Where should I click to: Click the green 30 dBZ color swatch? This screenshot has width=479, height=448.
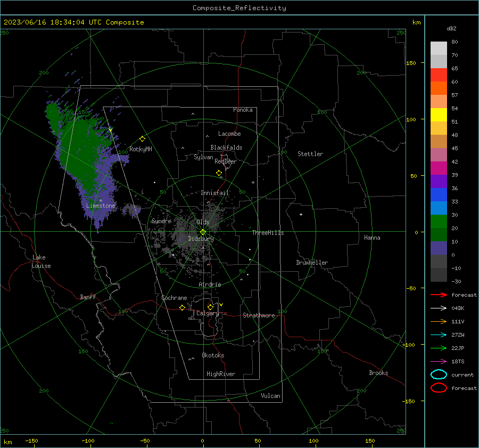coord(439,222)
